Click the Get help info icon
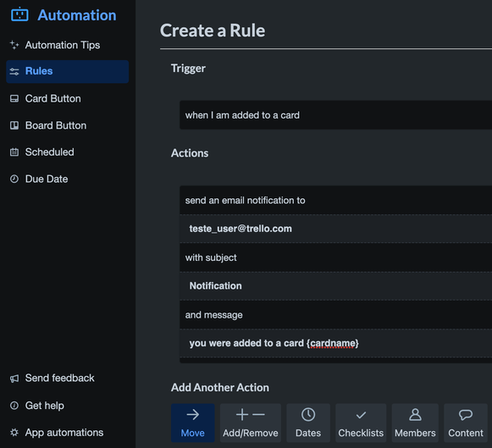The width and height of the screenshot is (492, 448). 14,406
